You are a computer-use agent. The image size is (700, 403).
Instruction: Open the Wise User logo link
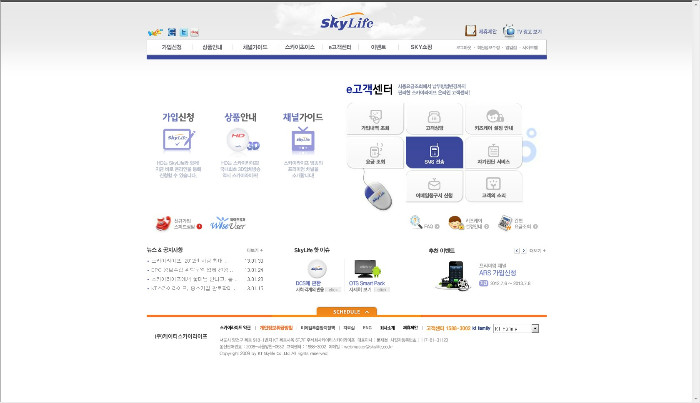click(228, 223)
